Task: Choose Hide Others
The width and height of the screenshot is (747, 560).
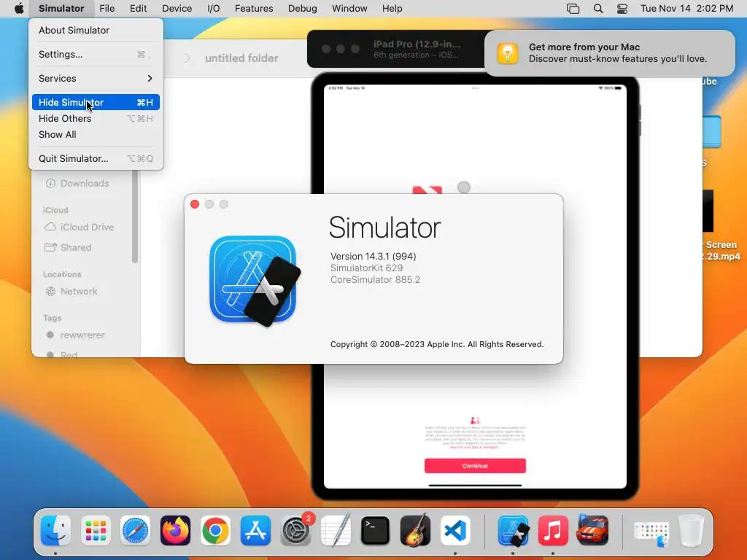Action: pos(96,119)
